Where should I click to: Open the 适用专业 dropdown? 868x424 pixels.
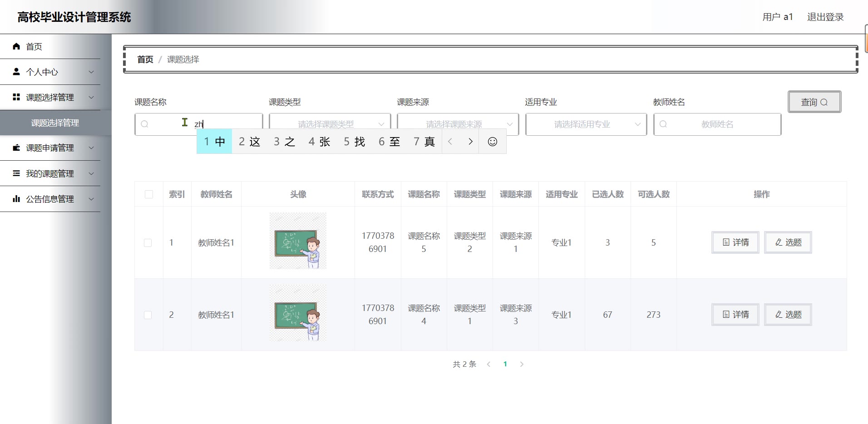(x=586, y=124)
